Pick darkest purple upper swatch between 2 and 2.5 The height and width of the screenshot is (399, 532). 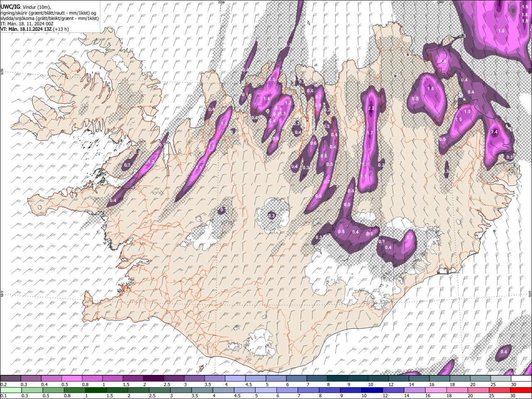[x=153, y=378]
